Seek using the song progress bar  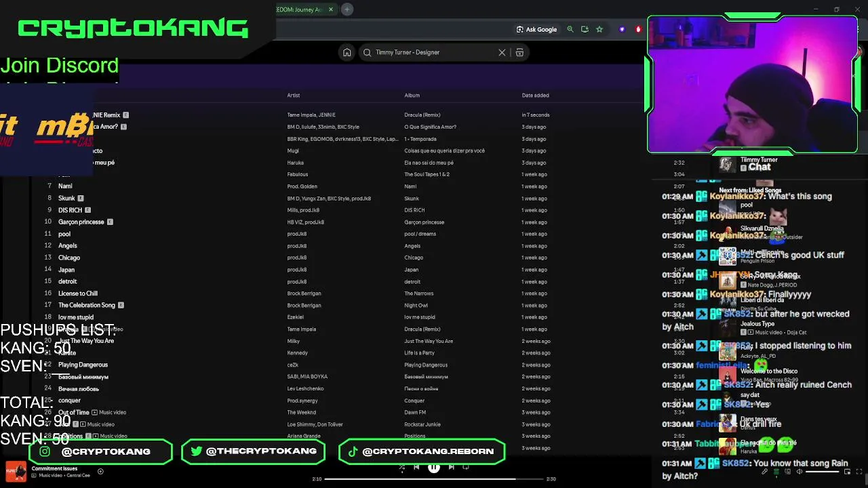point(434,479)
